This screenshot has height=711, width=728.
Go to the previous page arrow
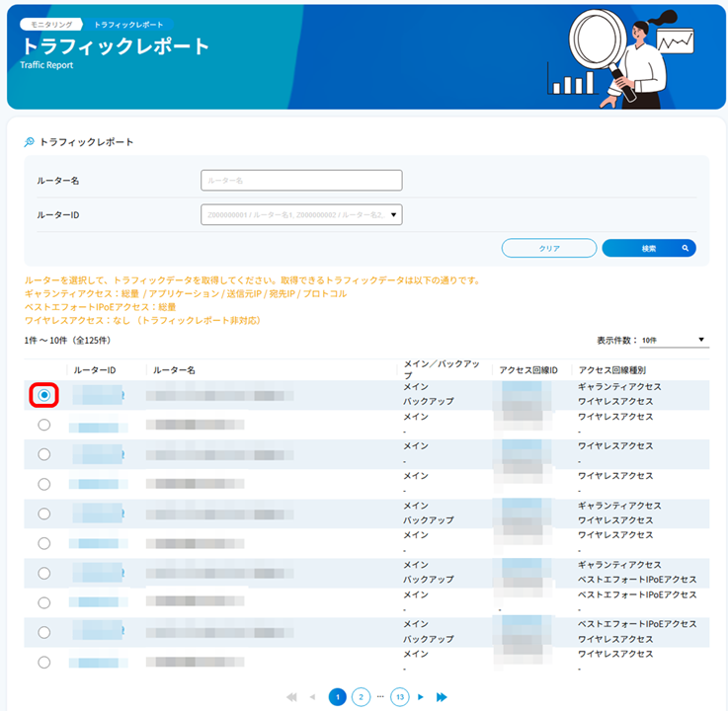click(313, 697)
